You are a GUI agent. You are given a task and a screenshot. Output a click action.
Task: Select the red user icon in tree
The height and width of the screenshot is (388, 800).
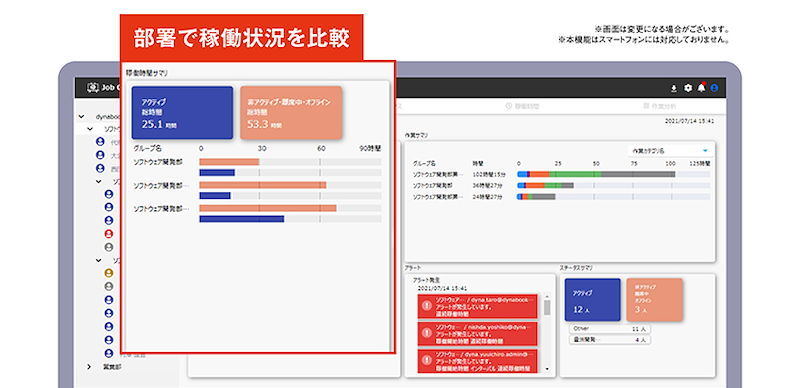click(108, 234)
